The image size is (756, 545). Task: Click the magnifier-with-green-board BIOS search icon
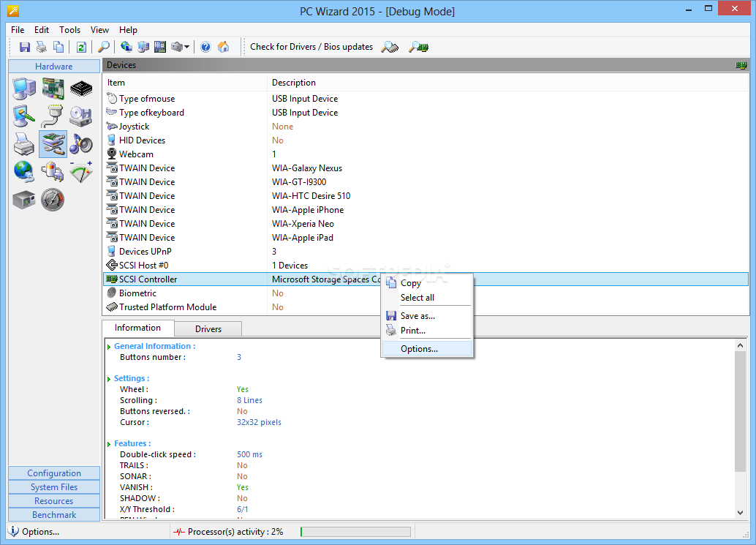pos(418,48)
